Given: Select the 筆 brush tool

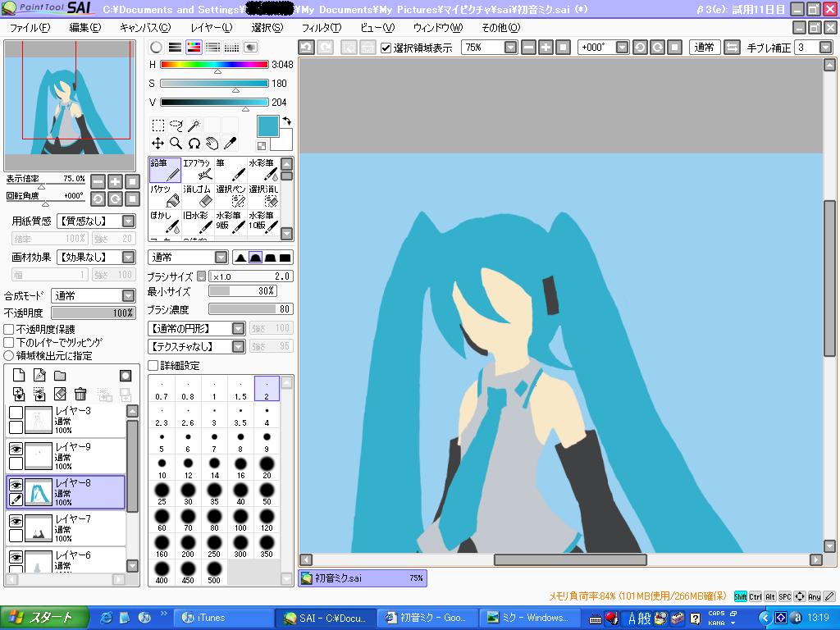Looking at the screenshot, I should point(231,170).
